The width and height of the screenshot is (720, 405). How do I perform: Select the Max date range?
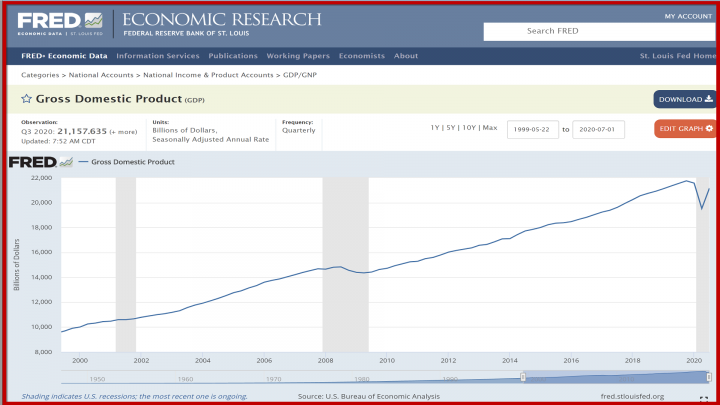click(490, 128)
